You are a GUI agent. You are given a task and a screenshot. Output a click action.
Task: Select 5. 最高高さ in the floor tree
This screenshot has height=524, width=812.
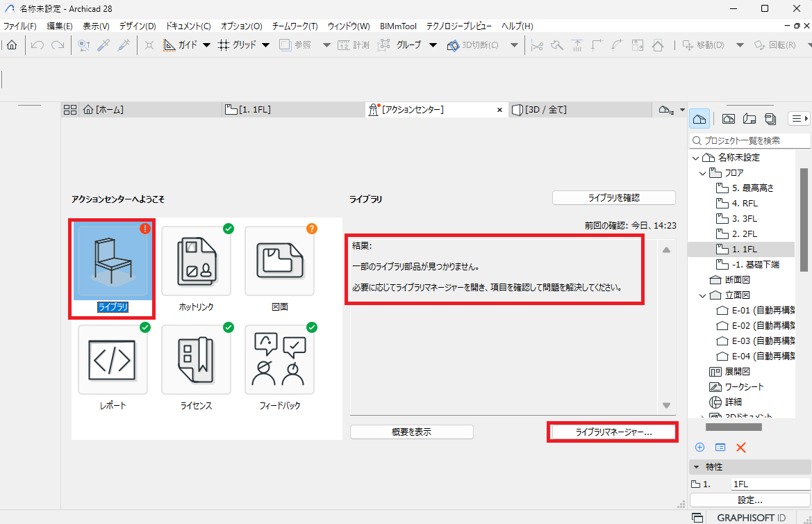(x=752, y=188)
